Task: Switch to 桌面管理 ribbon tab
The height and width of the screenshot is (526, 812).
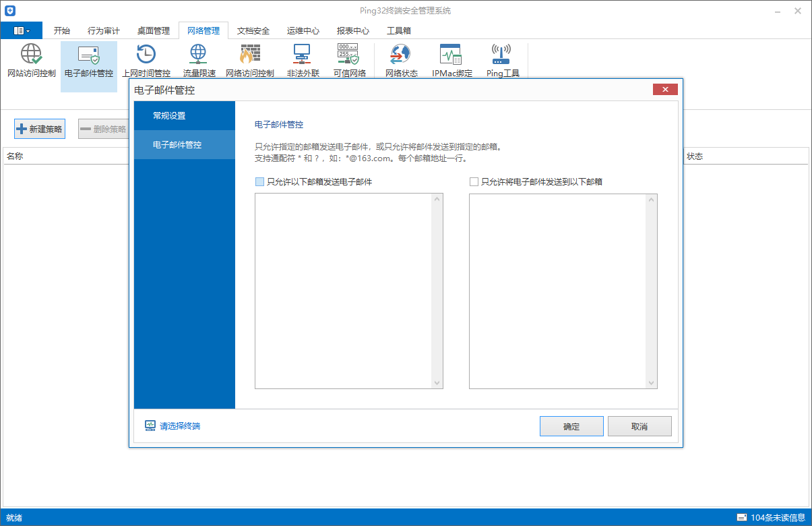Action: pyautogui.click(x=154, y=31)
